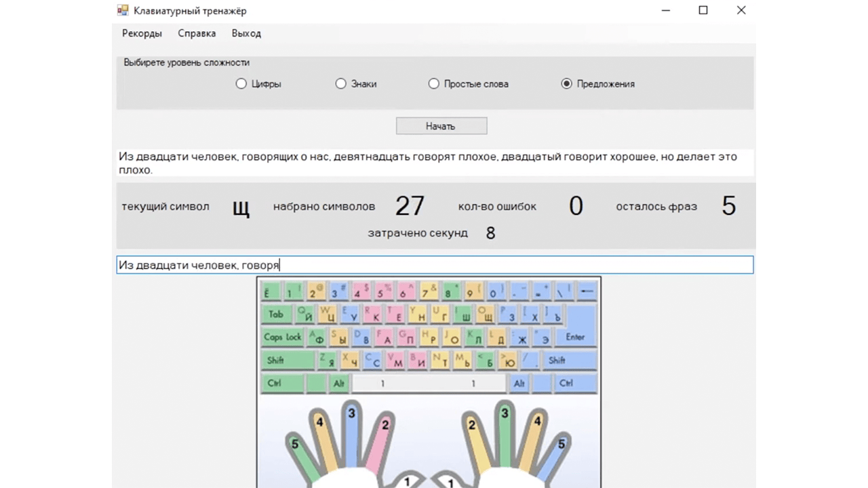The image size is (868, 488).
Task: Click the backspace key on the keyboard image
Action: tap(586, 291)
